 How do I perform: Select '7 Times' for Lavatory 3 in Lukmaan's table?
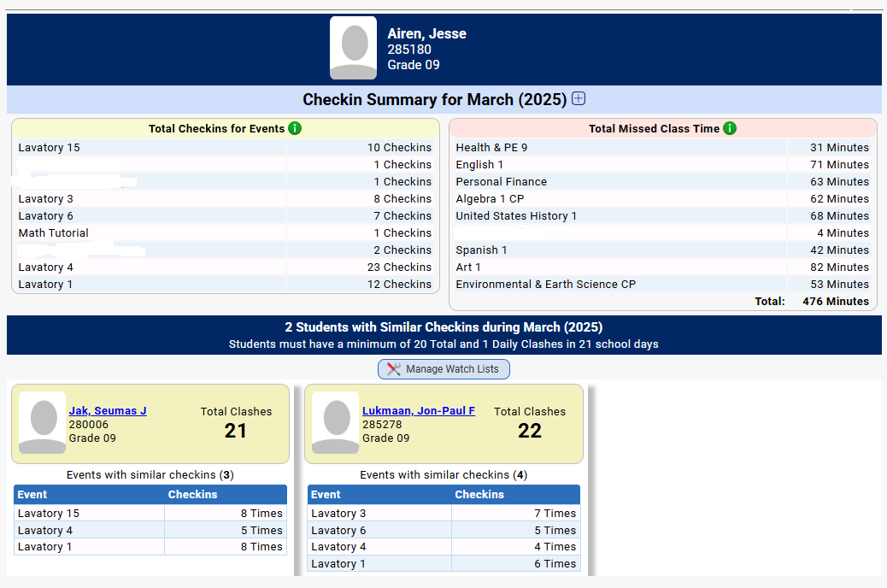[555, 514]
